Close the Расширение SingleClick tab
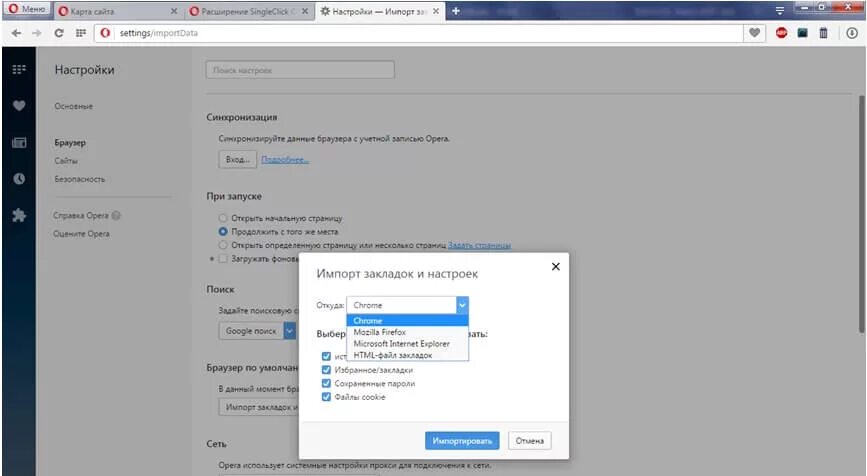Image resolution: width=867 pixels, height=476 pixels. (305, 11)
